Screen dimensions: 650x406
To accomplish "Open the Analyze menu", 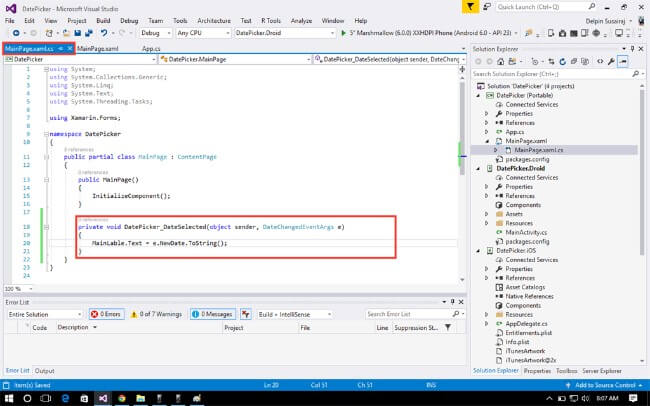I will (x=301, y=20).
